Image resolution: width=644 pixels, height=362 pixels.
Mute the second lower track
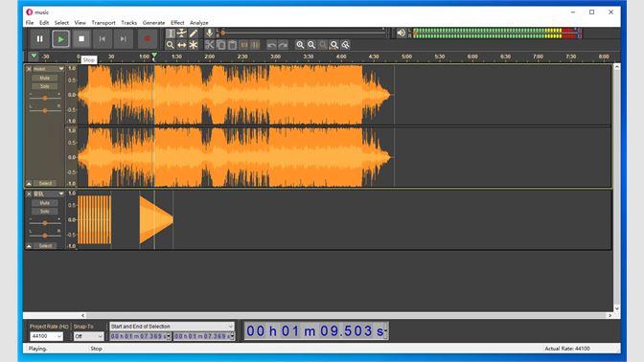tap(45, 203)
